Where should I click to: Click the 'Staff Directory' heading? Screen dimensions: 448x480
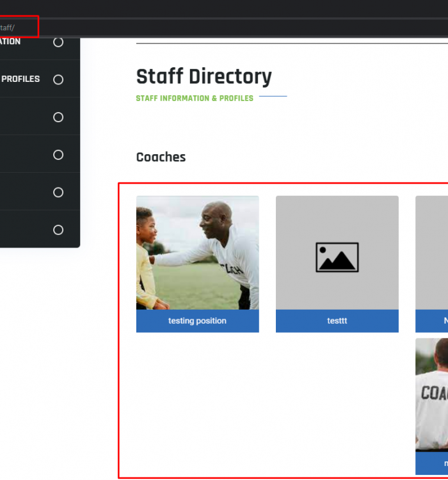[204, 76]
